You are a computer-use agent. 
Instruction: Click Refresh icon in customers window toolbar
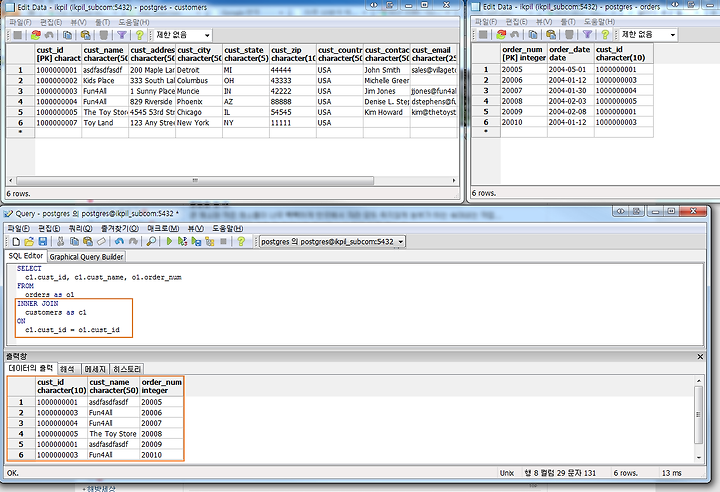coord(35,35)
